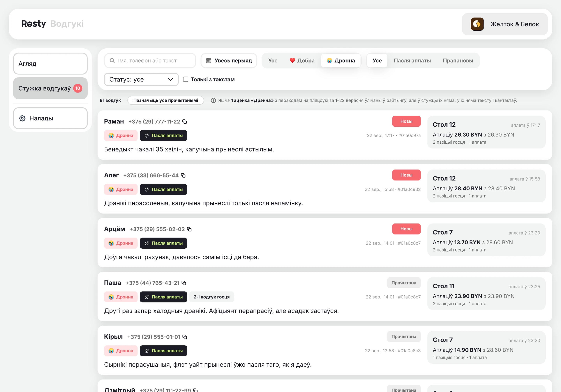The image size is (561, 392).
Task: Click the Желток & Белок restaurant logo
Action: tap(477, 24)
